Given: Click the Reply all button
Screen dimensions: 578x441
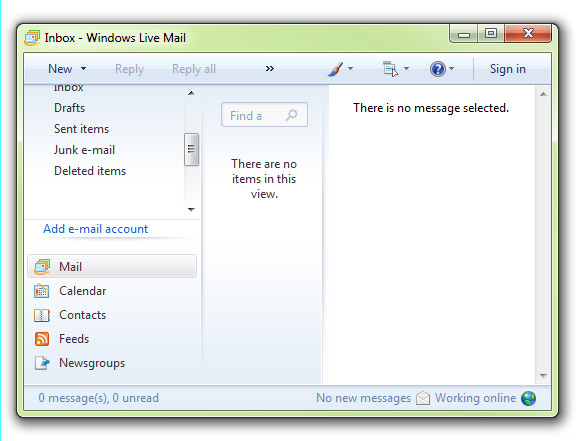Looking at the screenshot, I should point(194,69).
